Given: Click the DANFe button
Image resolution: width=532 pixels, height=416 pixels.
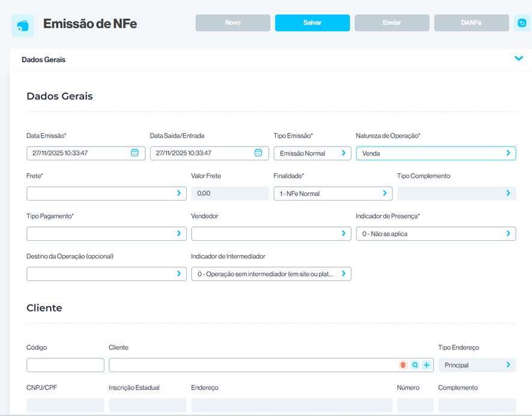Looking at the screenshot, I should tap(471, 23).
